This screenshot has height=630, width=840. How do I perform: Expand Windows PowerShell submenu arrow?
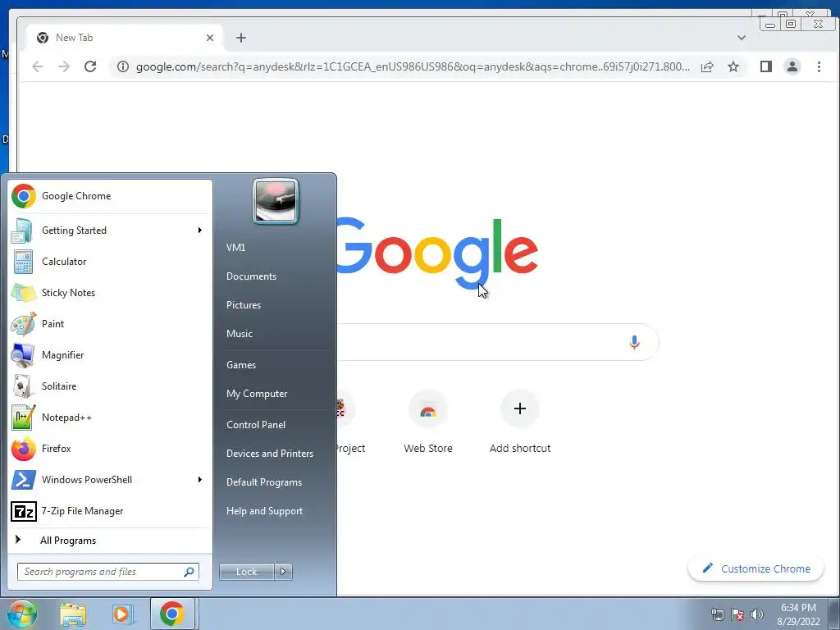point(200,479)
